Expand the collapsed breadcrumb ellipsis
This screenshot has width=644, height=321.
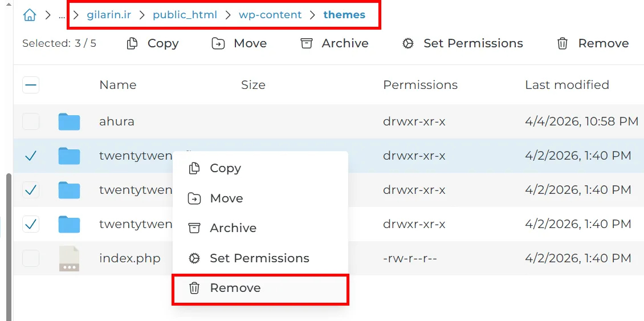[62, 15]
